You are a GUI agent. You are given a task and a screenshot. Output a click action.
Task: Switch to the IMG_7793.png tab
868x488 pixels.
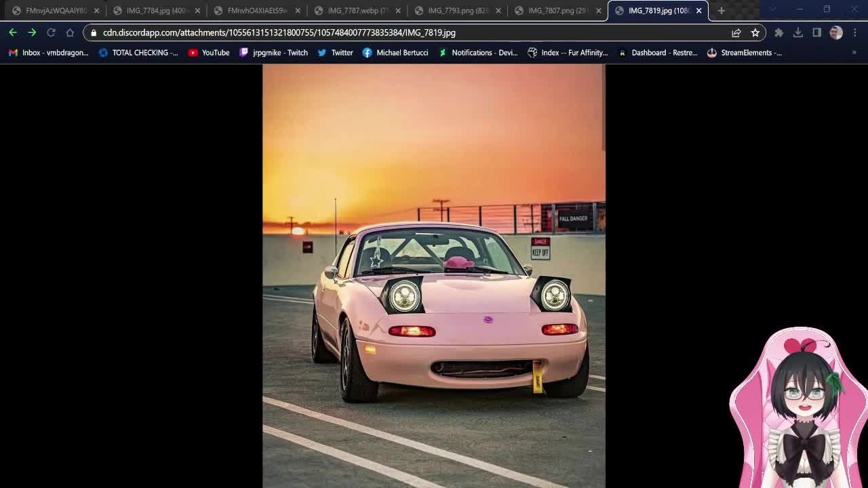tap(458, 11)
